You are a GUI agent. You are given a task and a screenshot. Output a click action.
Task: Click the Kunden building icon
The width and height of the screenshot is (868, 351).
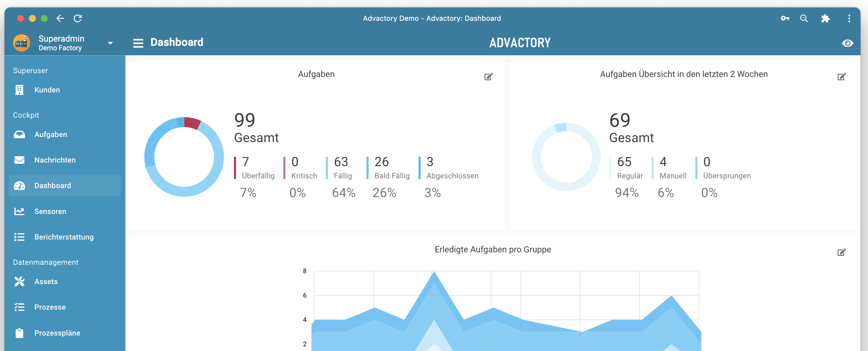20,90
